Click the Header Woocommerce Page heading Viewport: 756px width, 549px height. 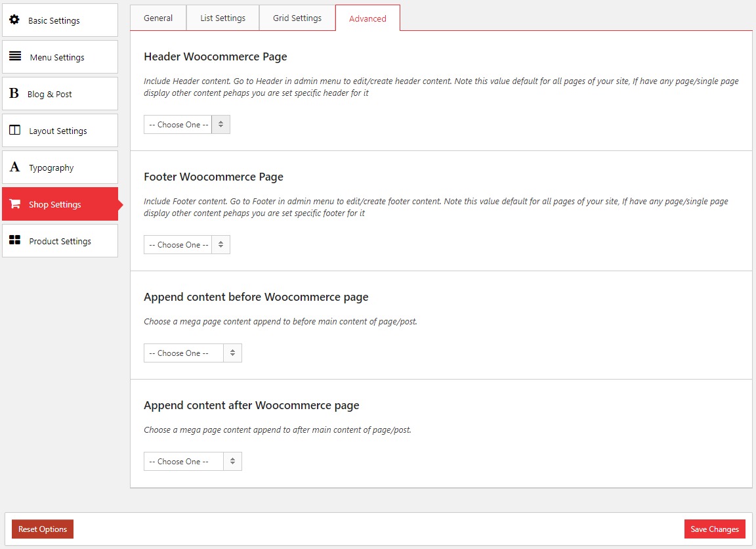tap(215, 56)
